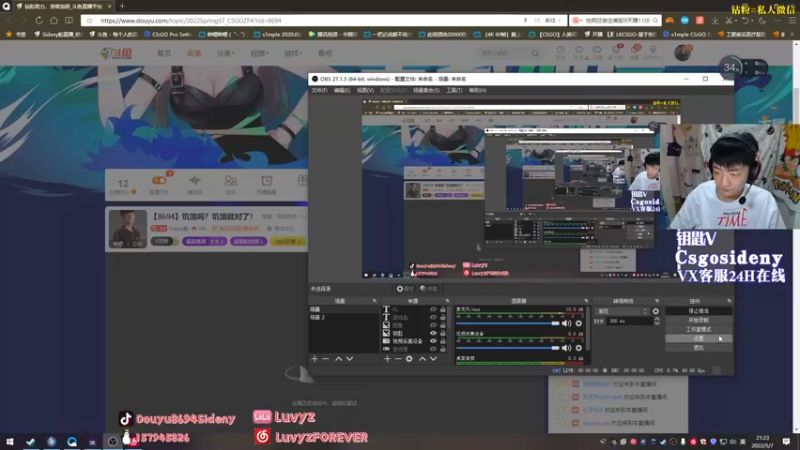
Task: Toggle the 直播开关 live switch on Douyu
Action: [x=159, y=180]
